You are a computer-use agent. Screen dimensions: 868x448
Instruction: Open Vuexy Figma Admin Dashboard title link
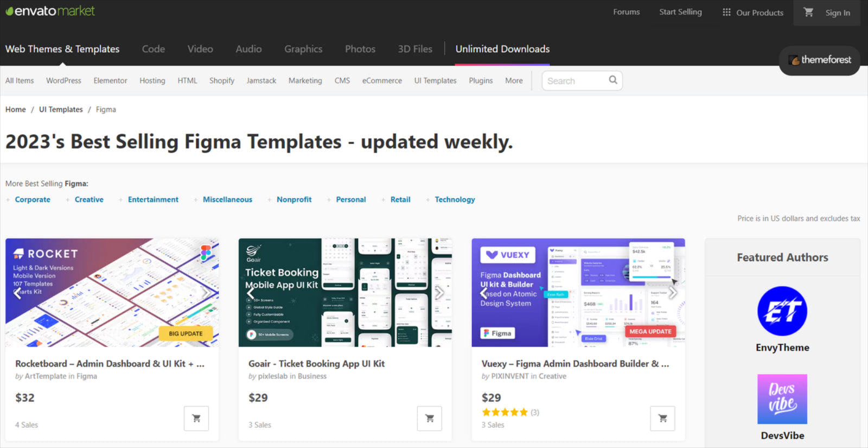pos(575,364)
